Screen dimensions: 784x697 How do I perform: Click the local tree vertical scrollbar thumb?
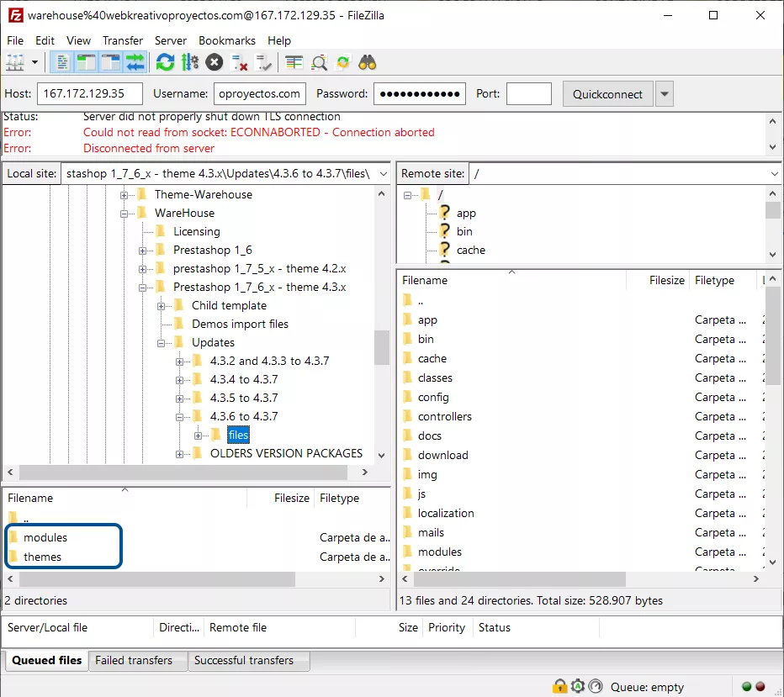tap(382, 348)
